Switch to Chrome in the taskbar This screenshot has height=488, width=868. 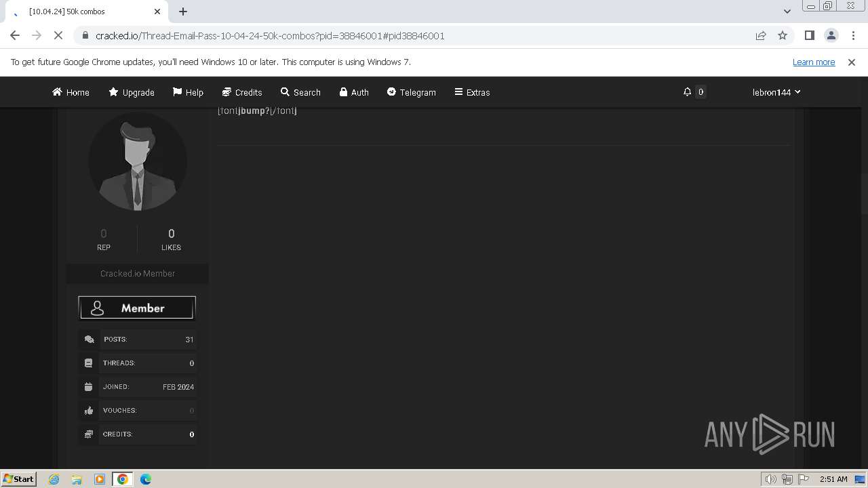pyautogui.click(x=123, y=479)
